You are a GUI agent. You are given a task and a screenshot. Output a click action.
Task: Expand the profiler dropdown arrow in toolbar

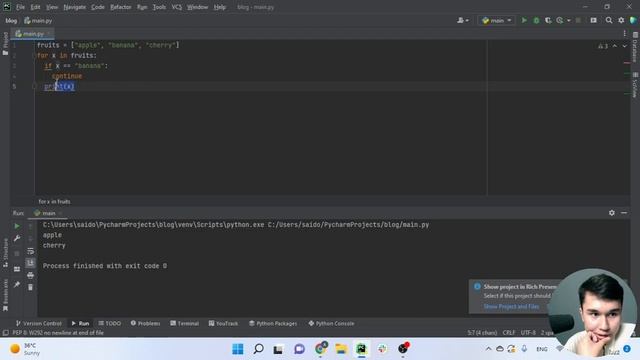(569, 20)
